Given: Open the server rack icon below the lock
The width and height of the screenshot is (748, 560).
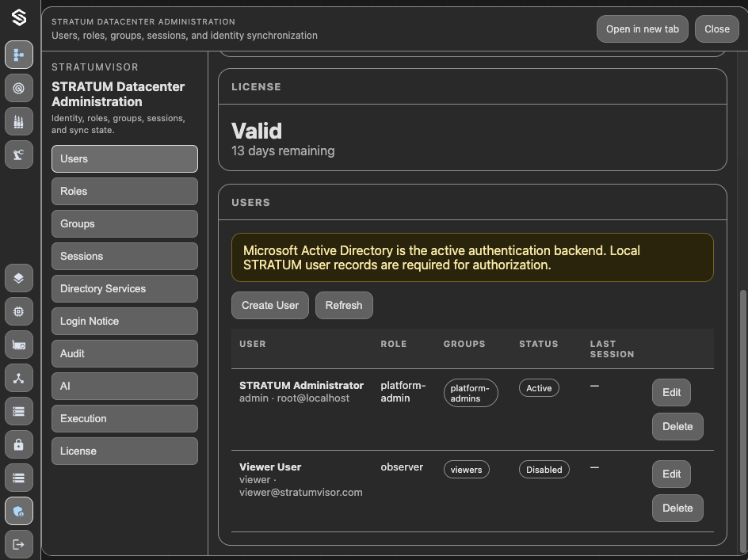Looking at the screenshot, I should pyautogui.click(x=19, y=478).
